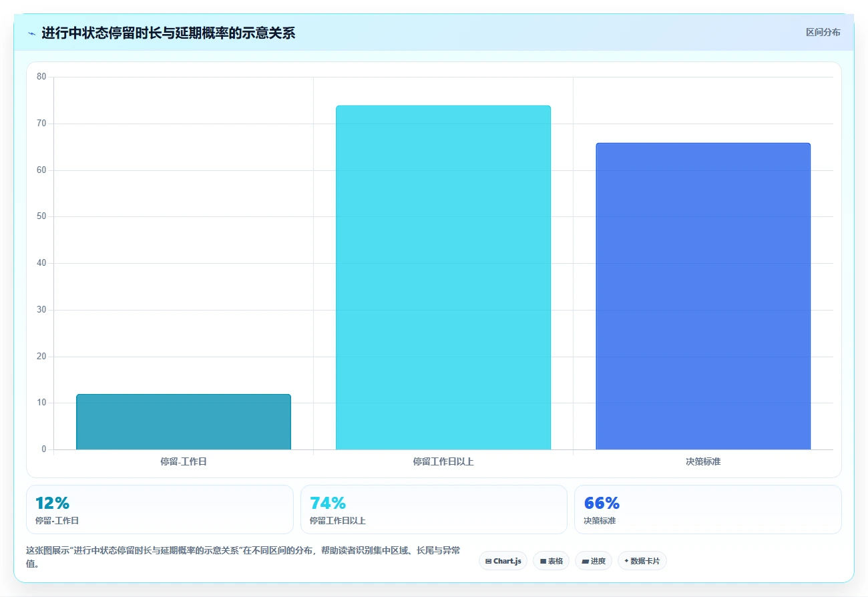Open the 12% 停留-工作日 stat card
This screenshot has width=868, height=597.
(x=160, y=510)
